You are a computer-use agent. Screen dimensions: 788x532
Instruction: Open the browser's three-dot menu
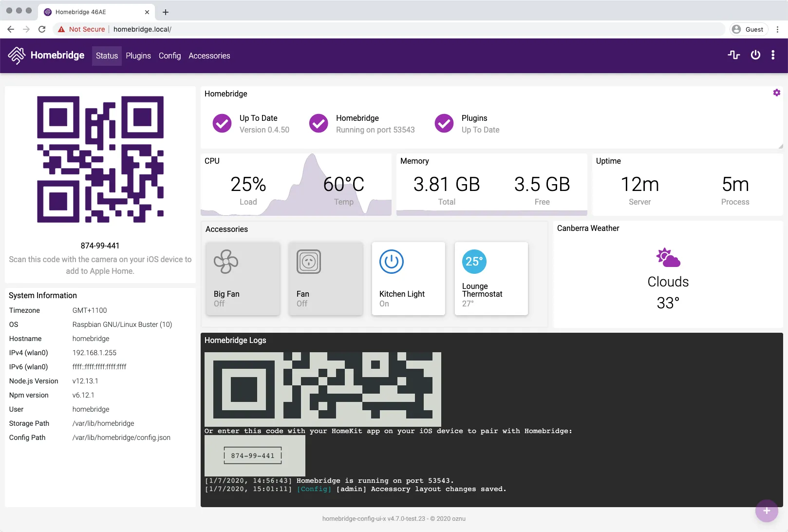pos(777,29)
